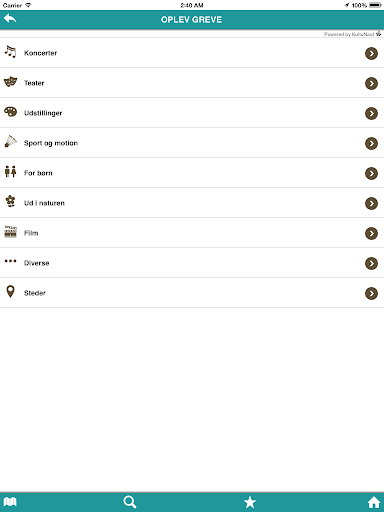Tap the theater masks icon
The width and height of the screenshot is (384, 512).
(10, 82)
